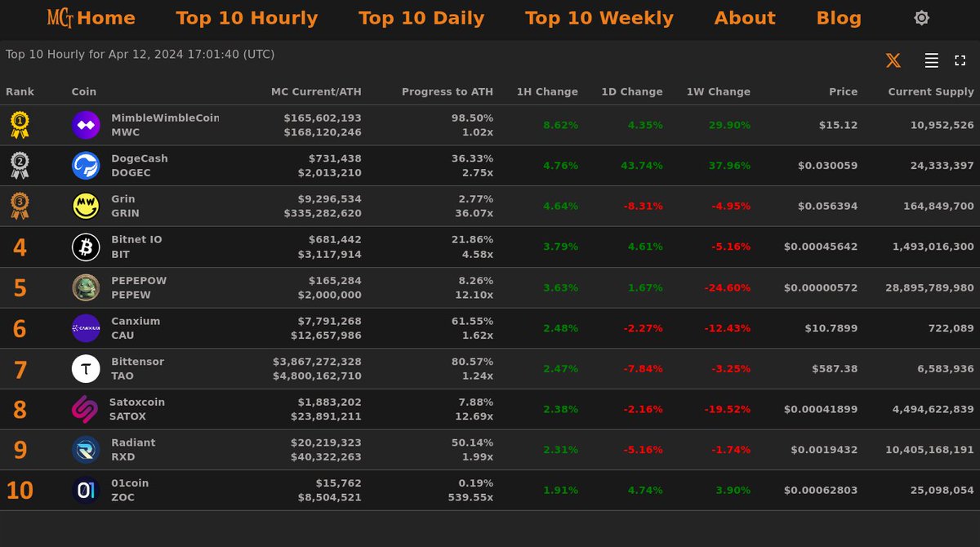This screenshot has width=980, height=547.
Task: Click the Canxium logo icon
Action: coord(86,328)
